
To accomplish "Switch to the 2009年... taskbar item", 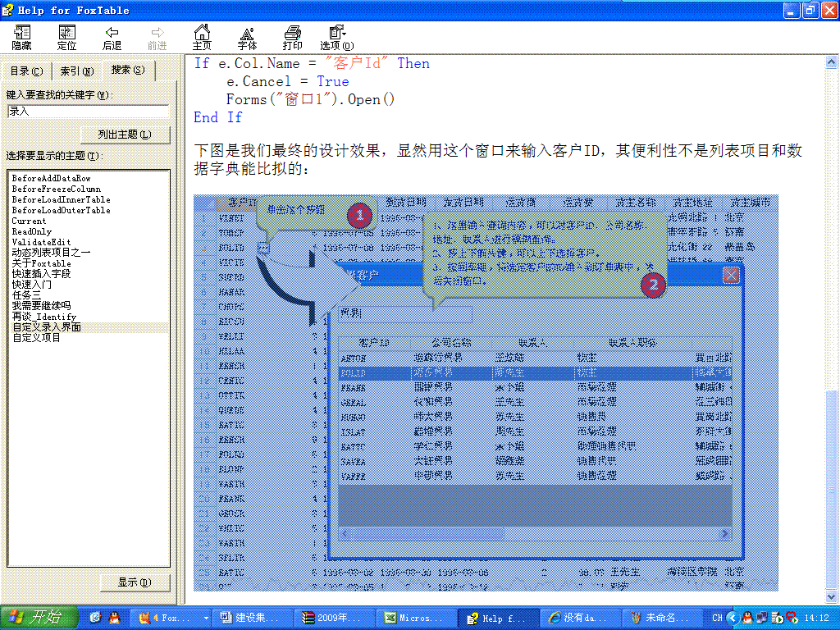I will click(334, 619).
